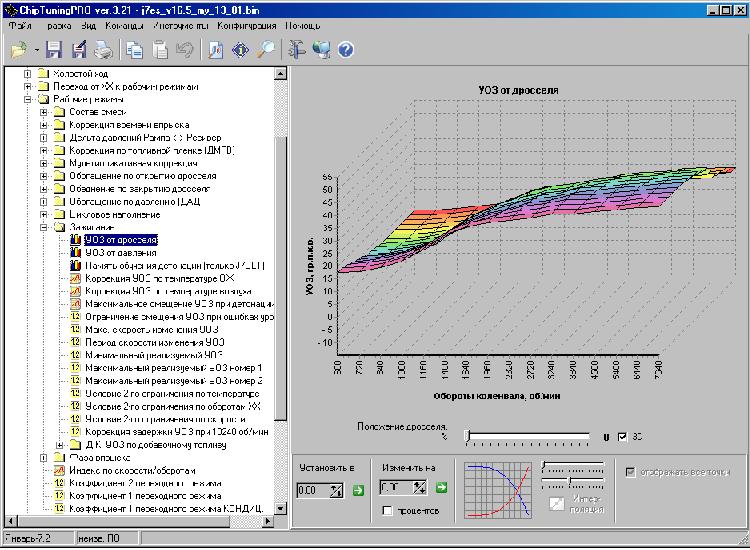Screen dimensions: 750x550
Task: Click the Установить в value input field
Action: coord(313,489)
